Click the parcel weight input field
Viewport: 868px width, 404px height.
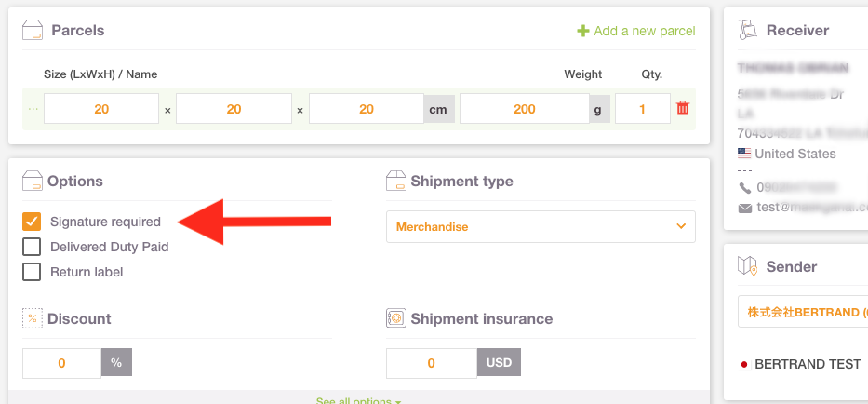point(525,108)
